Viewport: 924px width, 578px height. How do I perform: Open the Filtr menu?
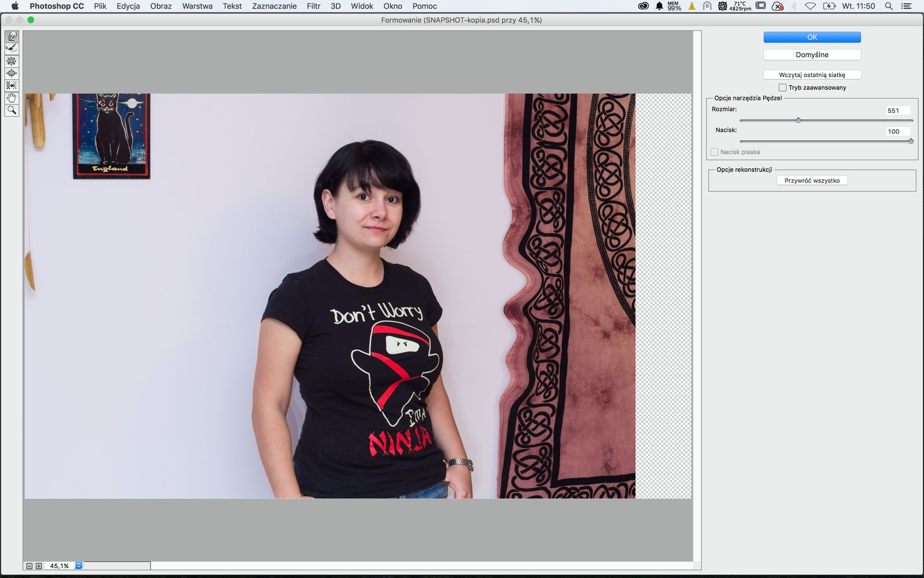[314, 6]
